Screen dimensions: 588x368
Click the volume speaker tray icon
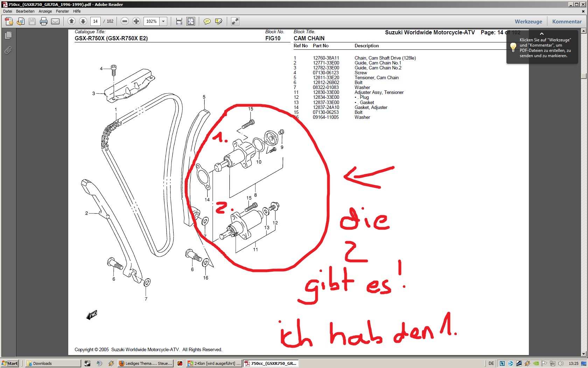pyautogui.click(x=561, y=363)
